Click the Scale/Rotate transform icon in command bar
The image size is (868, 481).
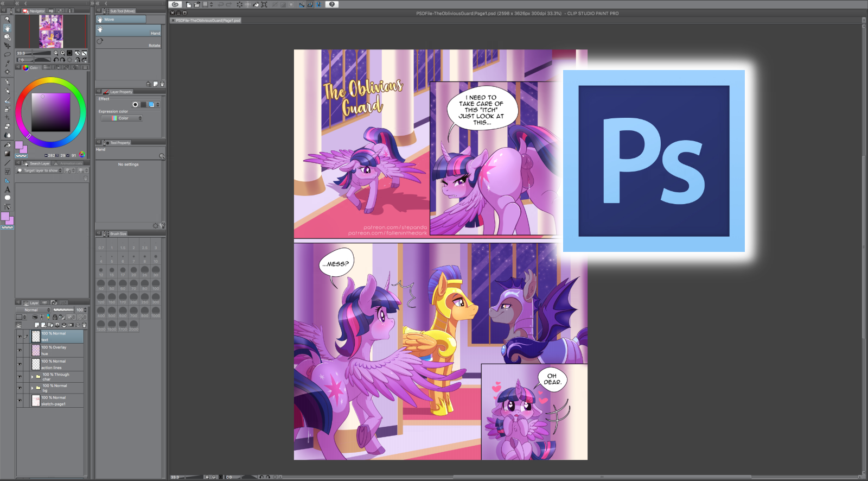click(264, 4)
